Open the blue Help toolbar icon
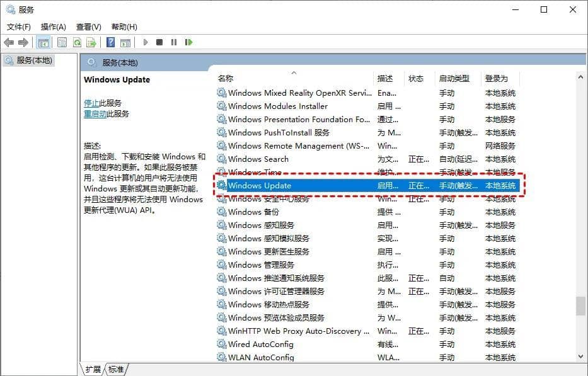The image size is (588, 376). (x=110, y=42)
